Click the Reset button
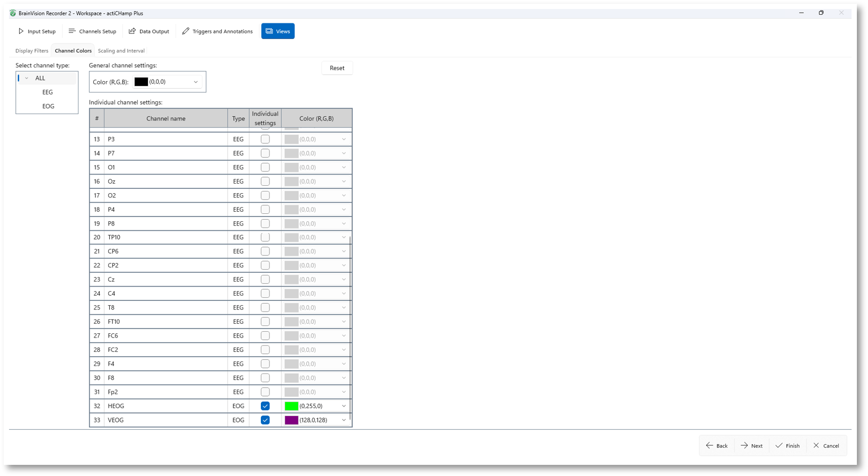This screenshot has width=868, height=476. tap(337, 68)
